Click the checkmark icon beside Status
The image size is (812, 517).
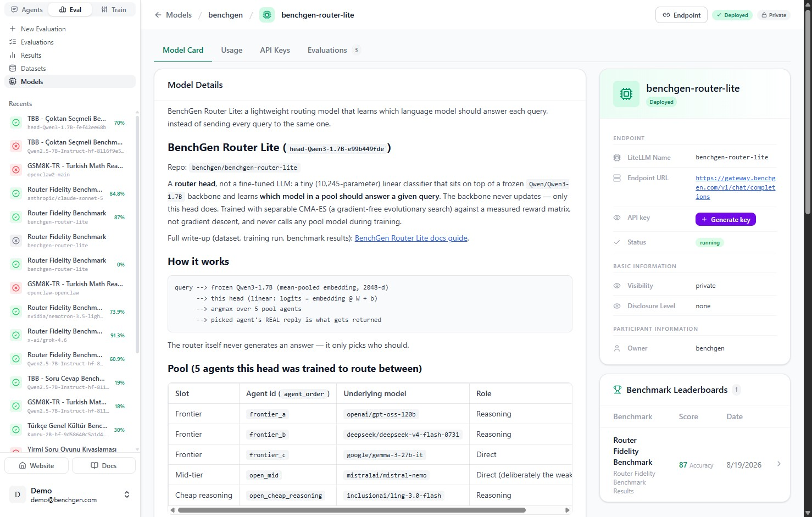point(617,242)
